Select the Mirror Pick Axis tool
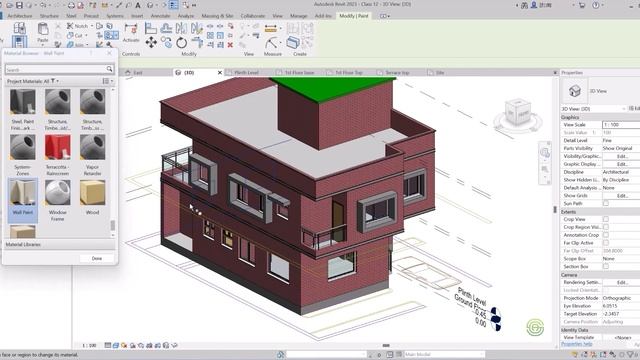The image size is (640, 360). coord(181,28)
